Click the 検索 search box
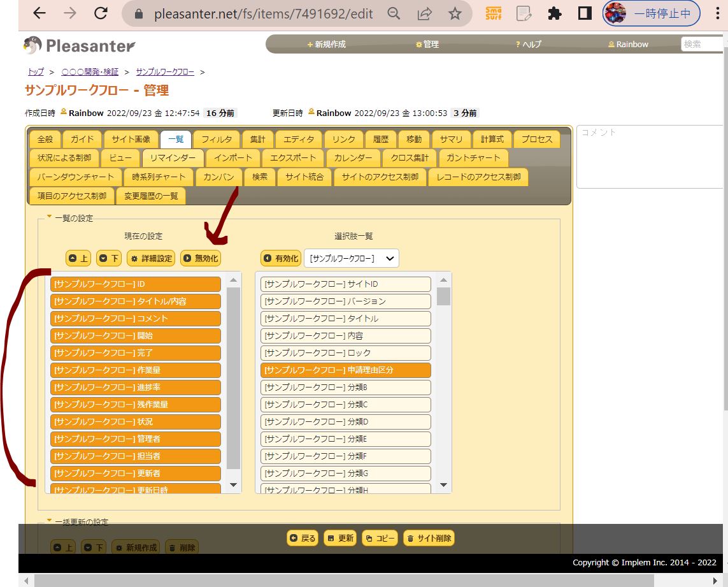 pos(701,44)
